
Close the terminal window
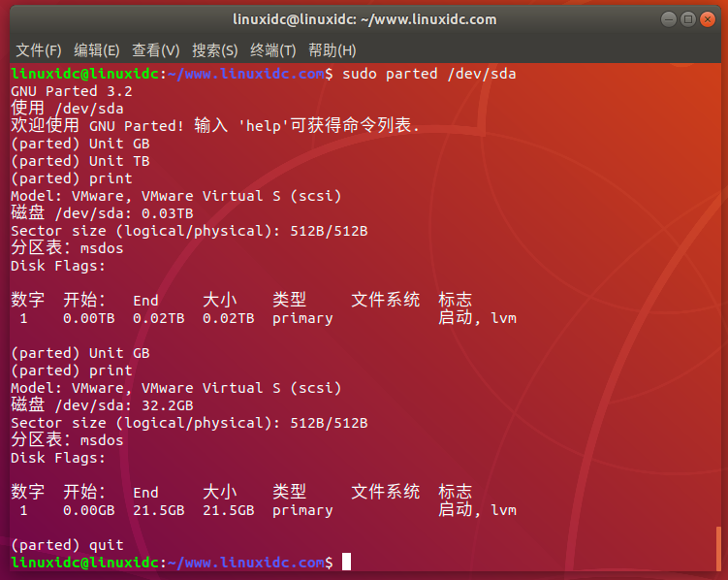click(708, 19)
